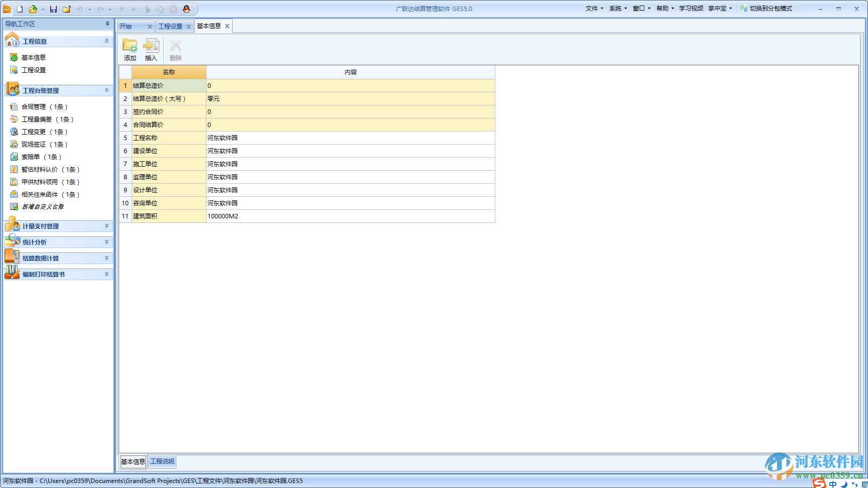The height and width of the screenshot is (488, 868).
Task: Click the Undo arrow icon
Action: 79,9
